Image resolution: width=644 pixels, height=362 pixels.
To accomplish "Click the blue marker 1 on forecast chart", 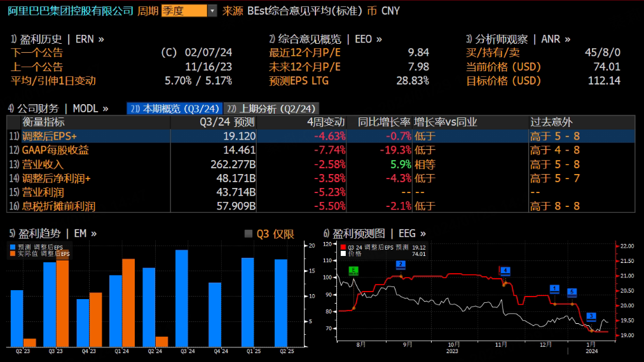I will [554, 289].
